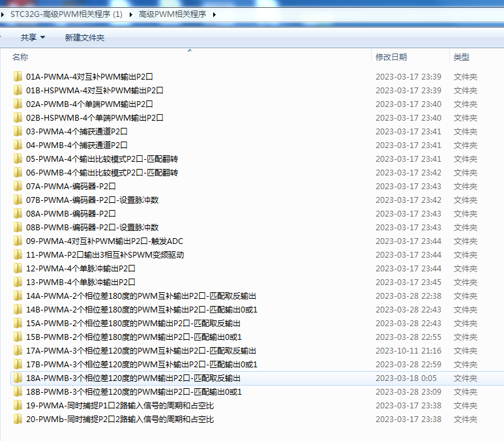Select folder icon of 12-PWMA-4个单脉冲输出P2口
Screen dimensions: 504x441
point(18,269)
